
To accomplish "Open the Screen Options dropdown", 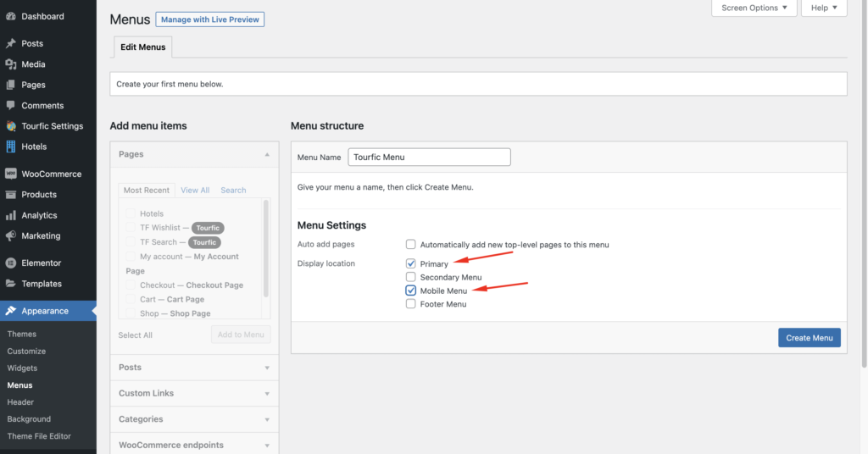I will (754, 8).
